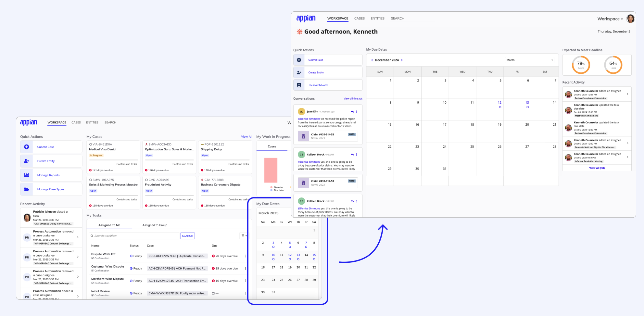
Task: Select March 15 in the back window calendar
Action: click(x=314, y=255)
